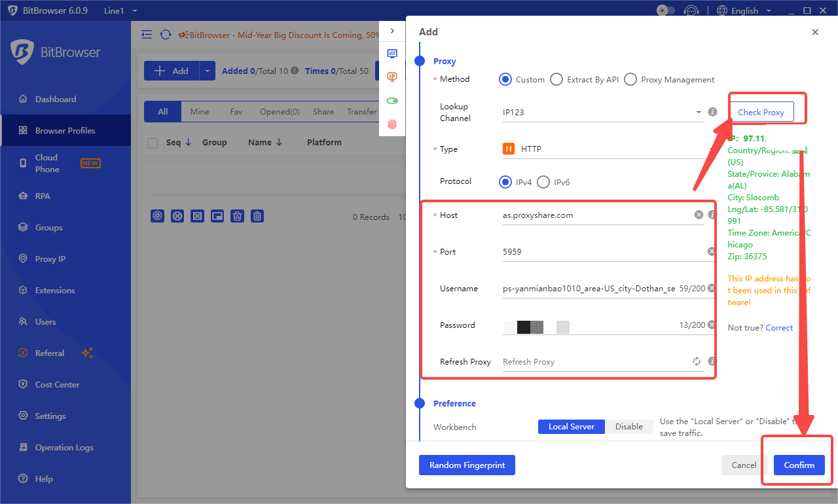Switch to the Opened(0) tab

click(x=280, y=112)
